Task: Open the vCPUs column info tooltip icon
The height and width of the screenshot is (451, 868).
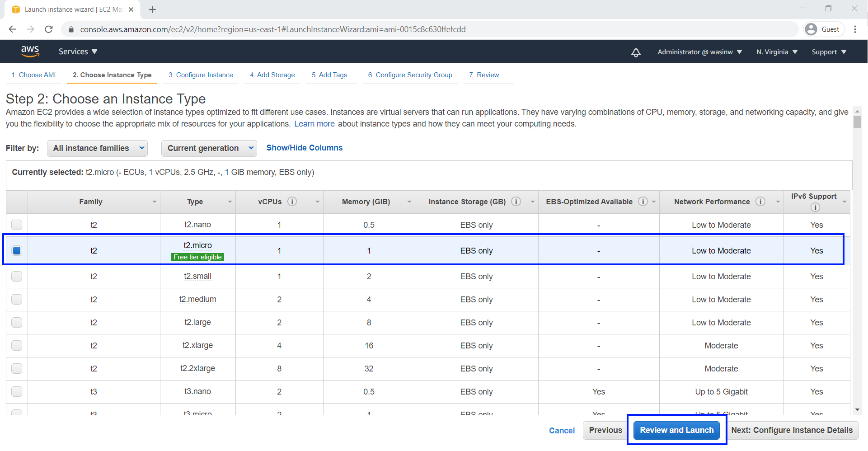Action: point(292,202)
